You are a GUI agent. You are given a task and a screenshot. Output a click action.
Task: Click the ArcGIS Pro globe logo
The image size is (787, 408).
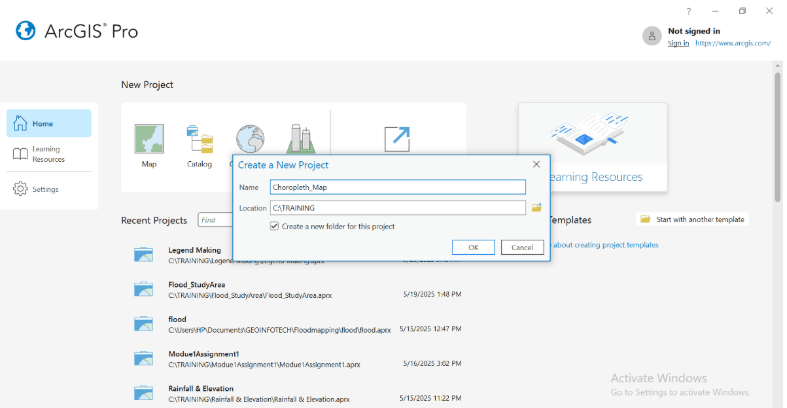[x=26, y=31]
